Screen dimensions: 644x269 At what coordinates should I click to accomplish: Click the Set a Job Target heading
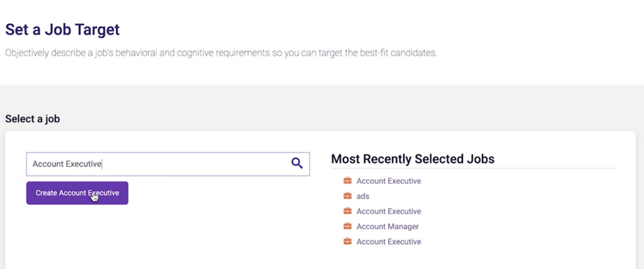63,29
